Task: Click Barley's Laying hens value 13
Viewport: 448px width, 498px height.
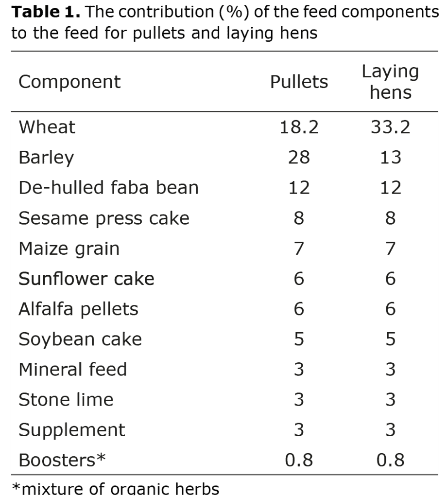Action: pyautogui.click(x=390, y=158)
